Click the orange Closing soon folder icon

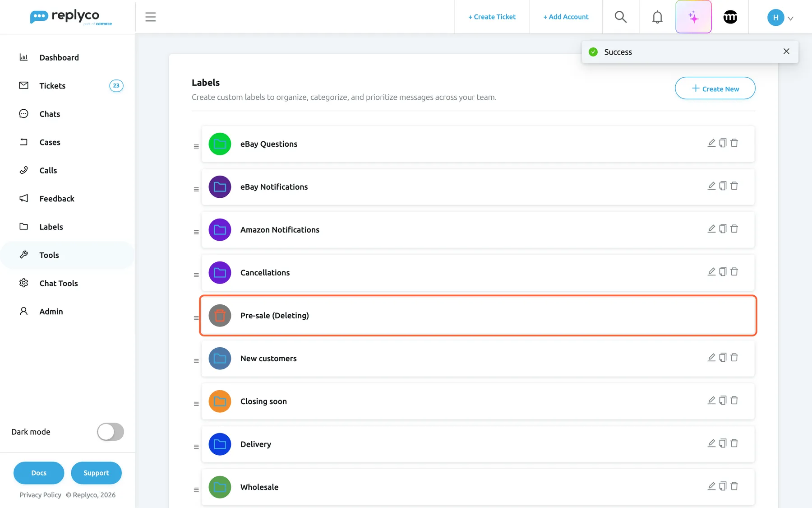click(220, 401)
